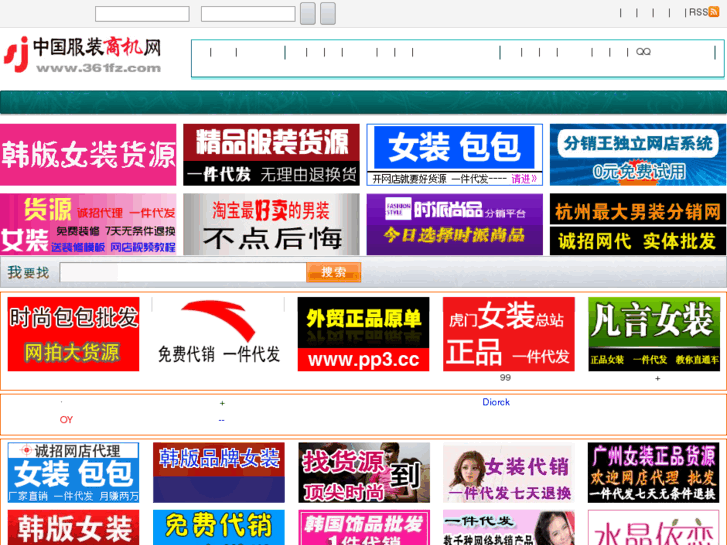
Task: Open the green 凡言女装 banner
Action: coord(654,334)
